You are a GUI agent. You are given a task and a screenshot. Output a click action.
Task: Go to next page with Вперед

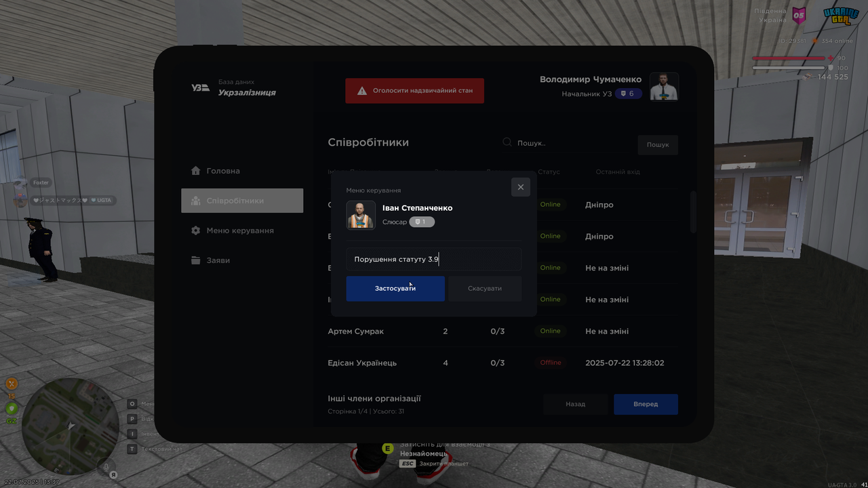(x=646, y=404)
